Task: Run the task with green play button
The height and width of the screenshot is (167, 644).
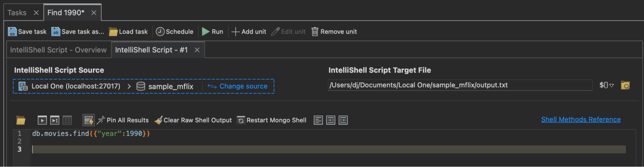Action: [206, 32]
